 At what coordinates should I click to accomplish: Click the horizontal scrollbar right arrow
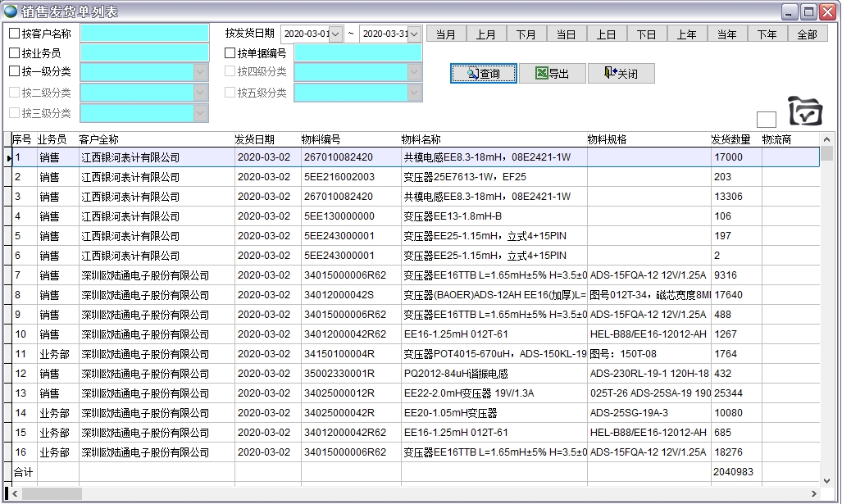813,493
